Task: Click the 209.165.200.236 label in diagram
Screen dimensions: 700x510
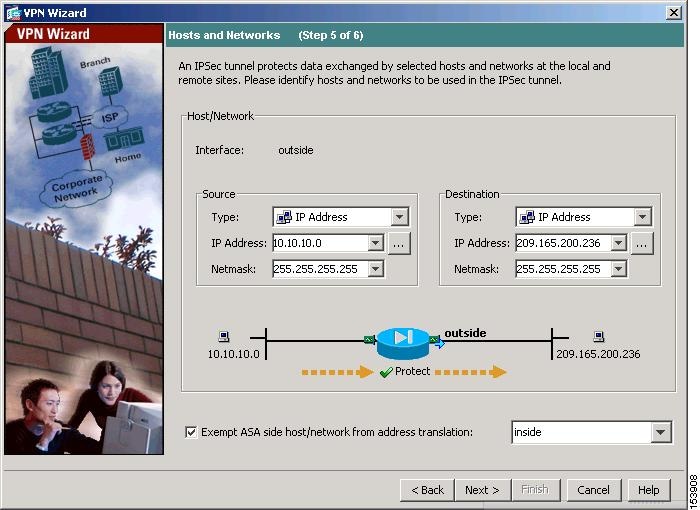Action: click(x=598, y=354)
